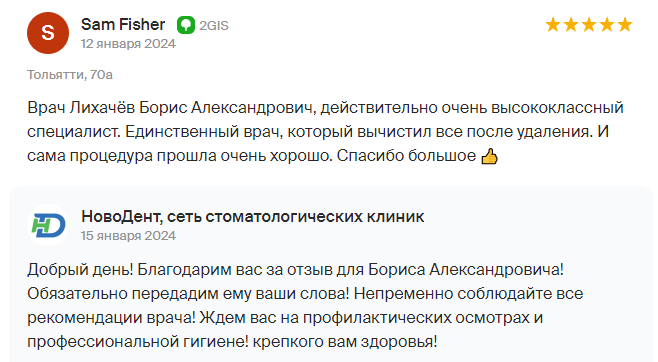Click the NovoDent HD clinic logo
The image size is (658, 362).
click(x=48, y=225)
